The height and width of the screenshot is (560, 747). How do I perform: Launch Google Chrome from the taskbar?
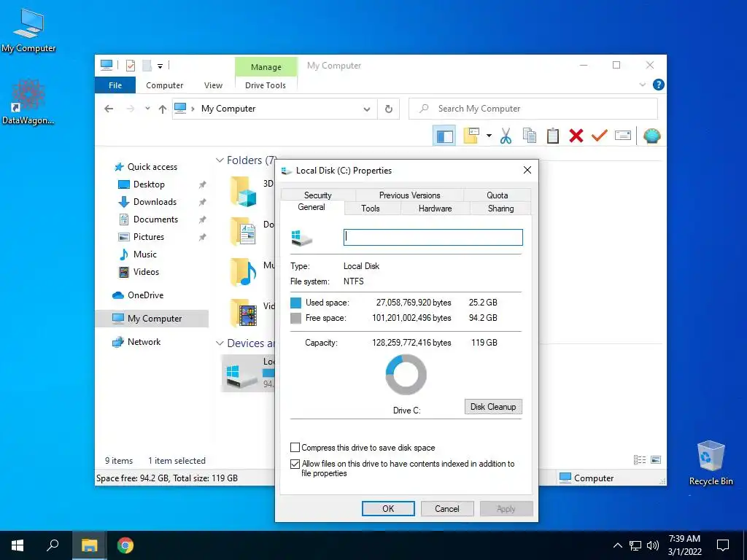tap(125, 545)
